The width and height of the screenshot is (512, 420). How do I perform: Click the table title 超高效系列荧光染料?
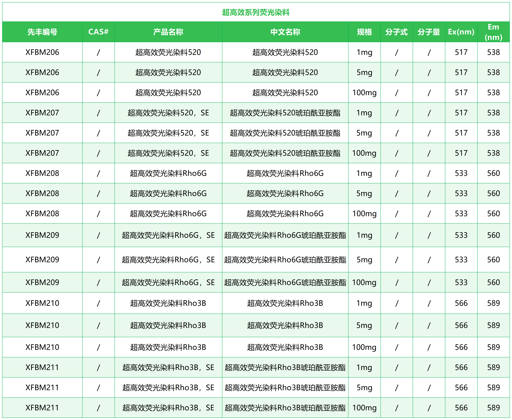click(256, 12)
